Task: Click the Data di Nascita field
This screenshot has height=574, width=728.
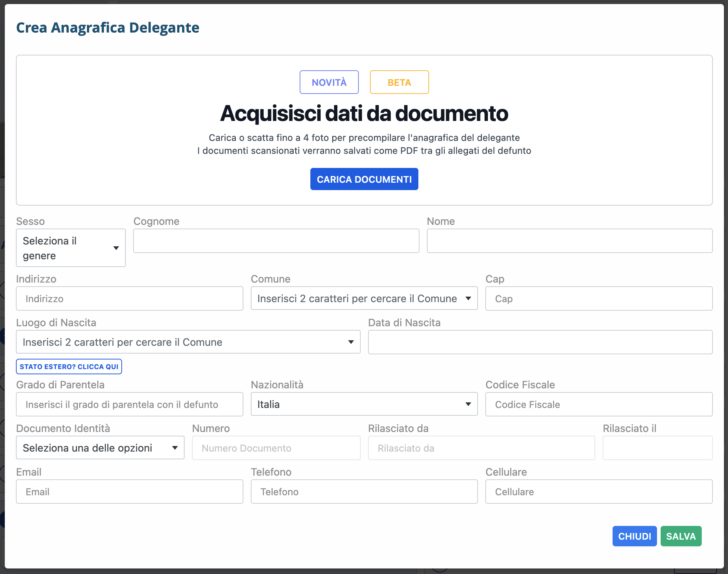Action: 540,342
